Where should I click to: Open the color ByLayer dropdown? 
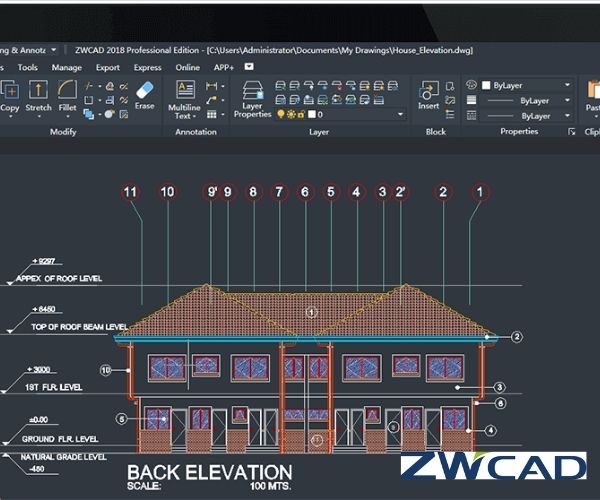(x=567, y=85)
